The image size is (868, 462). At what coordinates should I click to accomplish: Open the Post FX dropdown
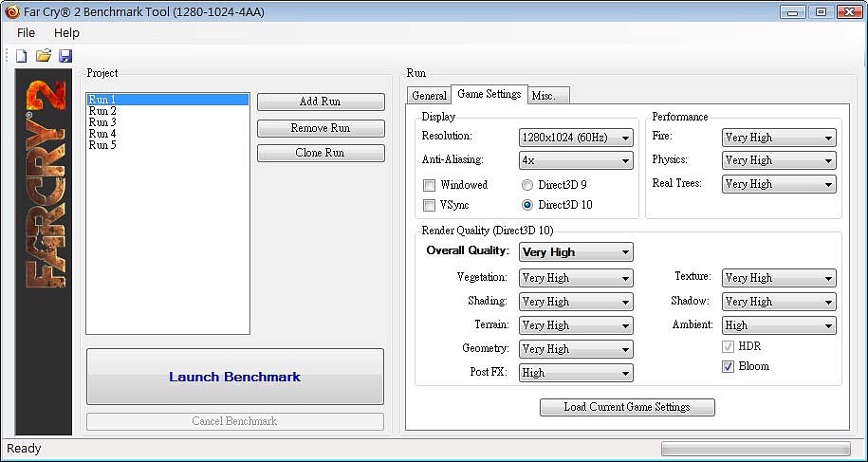[x=576, y=374]
